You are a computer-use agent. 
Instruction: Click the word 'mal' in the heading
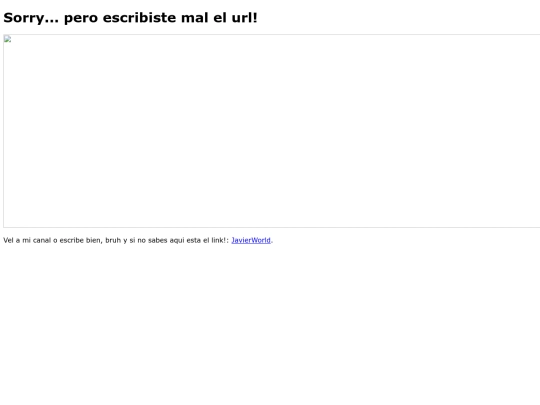click(195, 18)
